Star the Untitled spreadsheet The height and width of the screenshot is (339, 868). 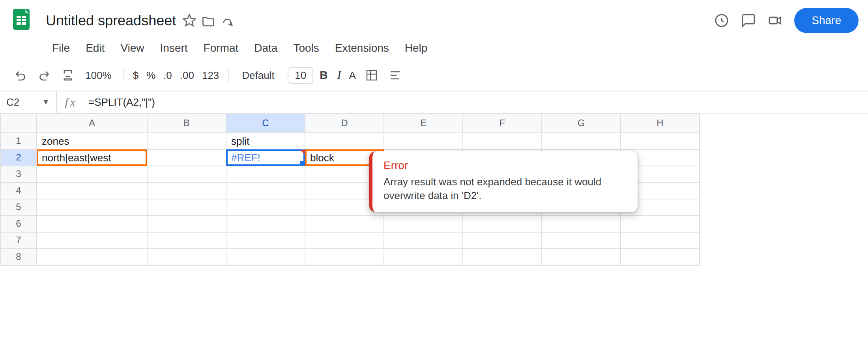click(189, 20)
